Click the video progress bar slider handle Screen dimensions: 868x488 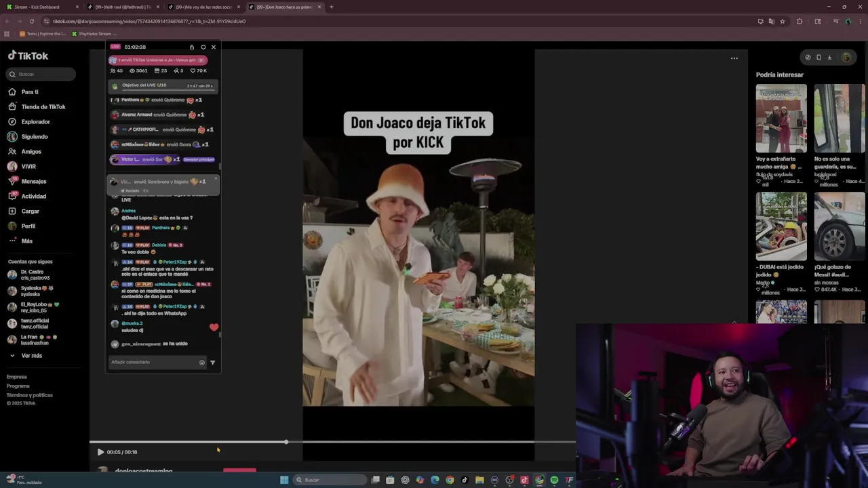tap(286, 442)
